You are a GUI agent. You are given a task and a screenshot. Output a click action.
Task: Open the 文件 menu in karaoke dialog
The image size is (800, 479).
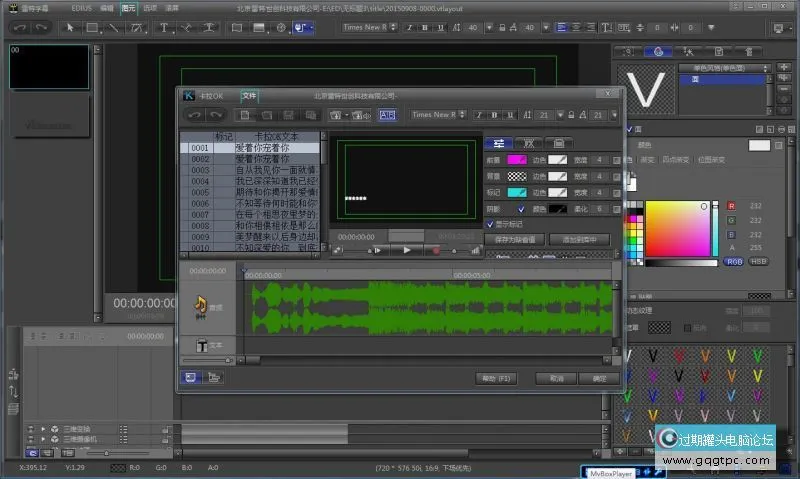pyautogui.click(x=249, y=96)
